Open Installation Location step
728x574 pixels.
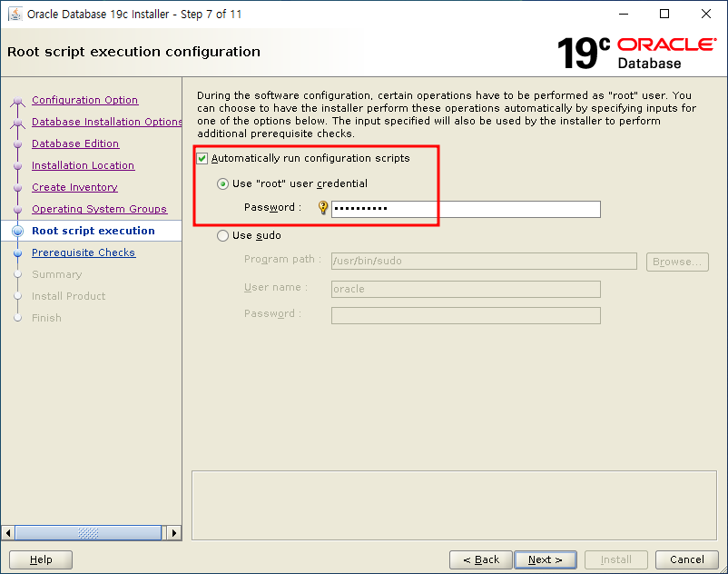pos(84,165)
